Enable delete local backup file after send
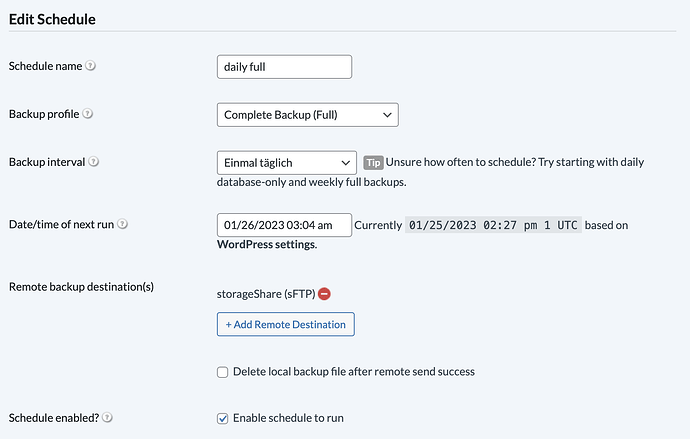The image size is (690, 439). coord(223,372)
